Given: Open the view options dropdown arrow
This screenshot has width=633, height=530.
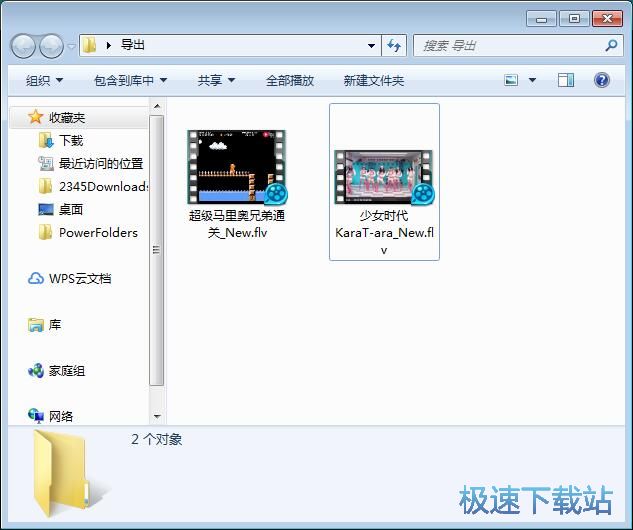Looking at the screenshot, I should pyautogui.click(x=532, y=80).
